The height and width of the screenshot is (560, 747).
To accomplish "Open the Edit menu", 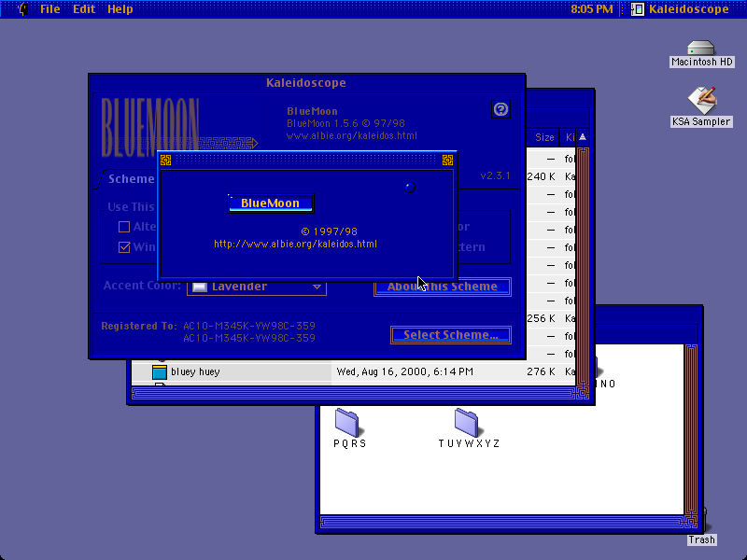I will coord(84,8).
